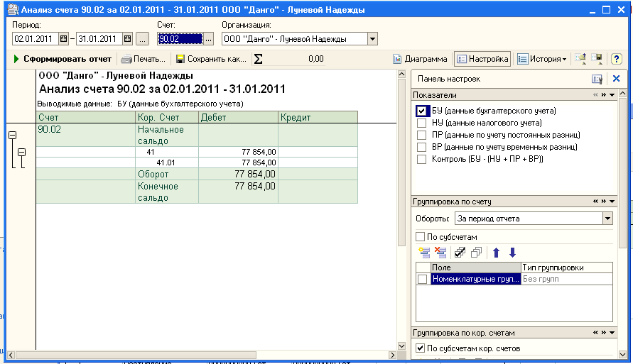Click add grouping field icon
Viewport: 633px width, 364px height.
pos(425,252)
